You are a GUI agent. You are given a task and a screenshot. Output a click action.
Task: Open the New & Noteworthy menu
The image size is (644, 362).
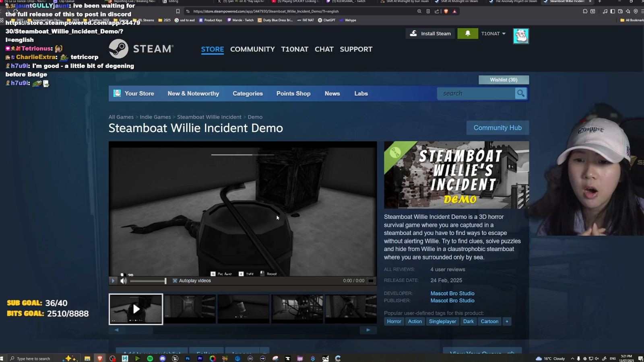(x=194, y=93)
